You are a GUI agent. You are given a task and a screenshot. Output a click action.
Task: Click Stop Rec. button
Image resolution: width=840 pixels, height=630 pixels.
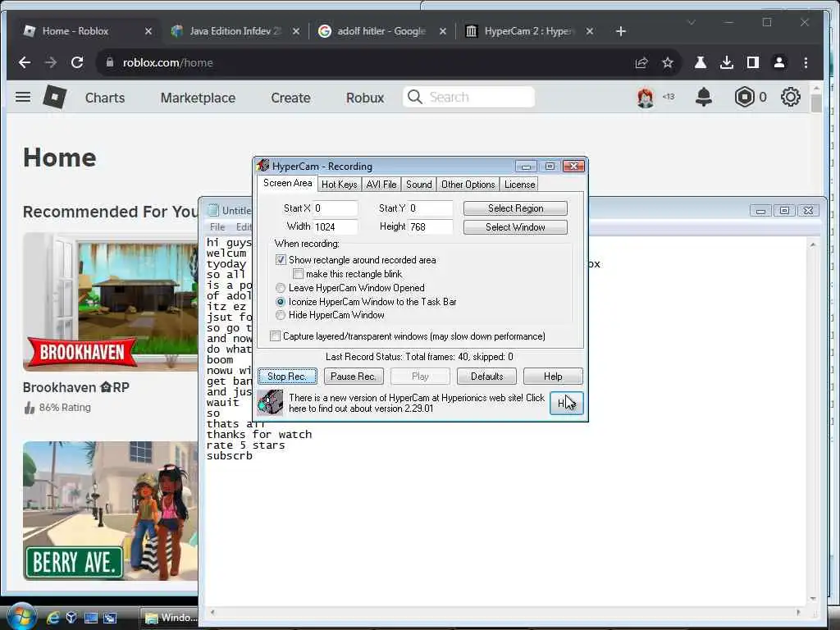pos(287,376)
